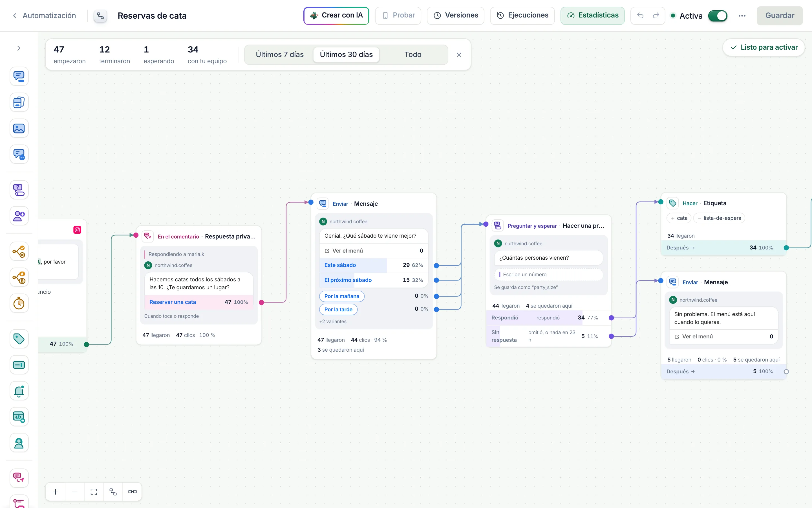The height and width of the screenshot is (508, 812).
Task: Add a wait timer block
Action: tap(19, 303)
